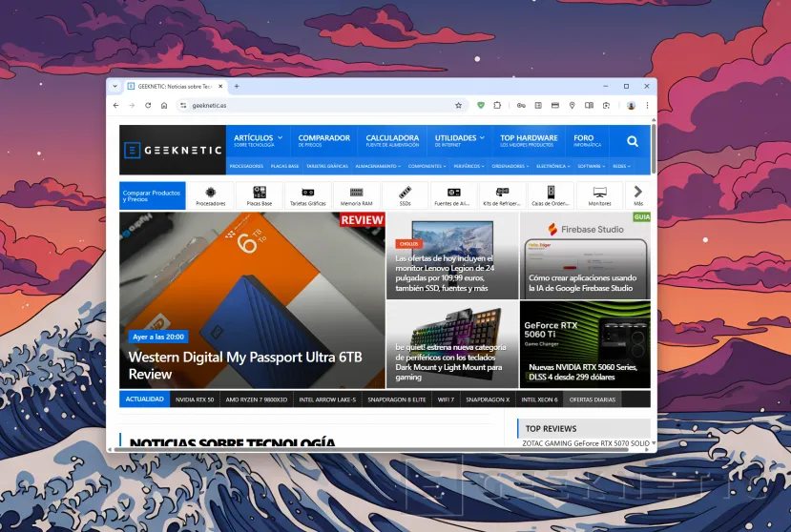Image resolution: width=791 pixels, height=532 pixels.
Task: View site information icon beside geeknetic.es
Action: point(183,106)
